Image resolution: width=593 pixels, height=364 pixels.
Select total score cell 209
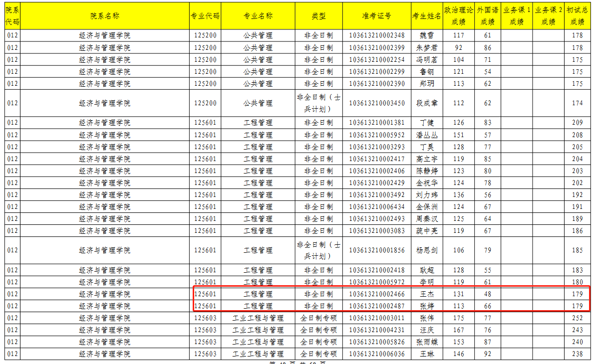click(578, 123)
